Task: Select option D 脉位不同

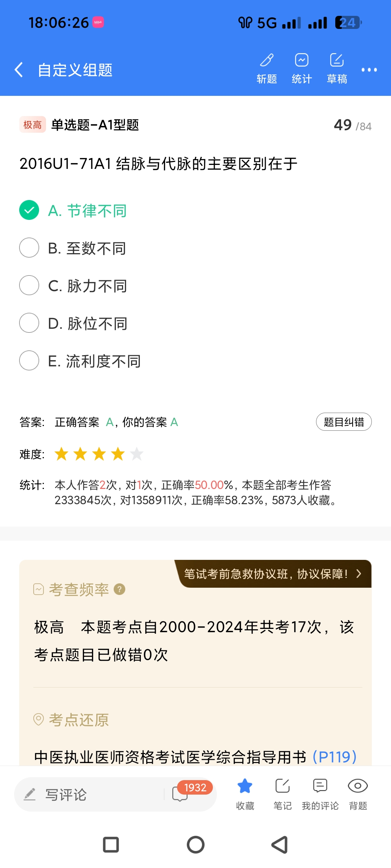Action: click(29, 323)
